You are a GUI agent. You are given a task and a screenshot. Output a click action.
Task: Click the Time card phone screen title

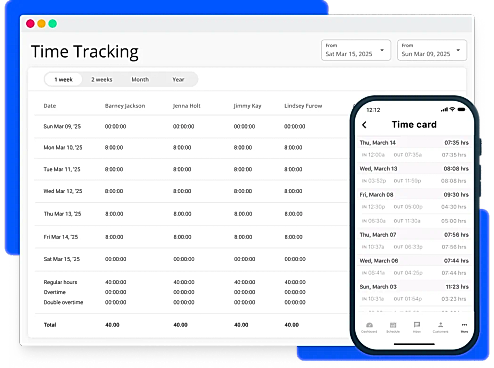414,125
